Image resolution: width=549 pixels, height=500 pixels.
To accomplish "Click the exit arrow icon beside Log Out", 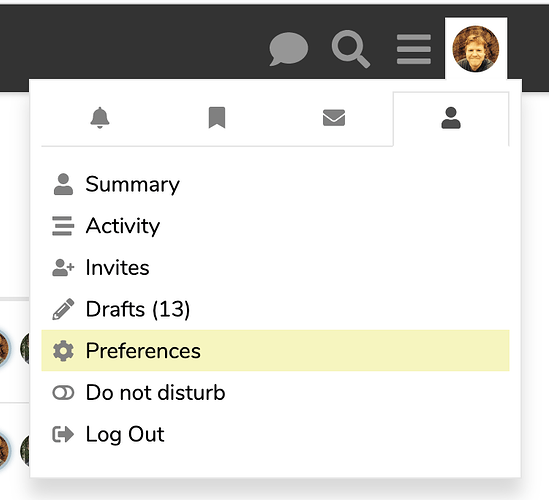I will (63, 434).
